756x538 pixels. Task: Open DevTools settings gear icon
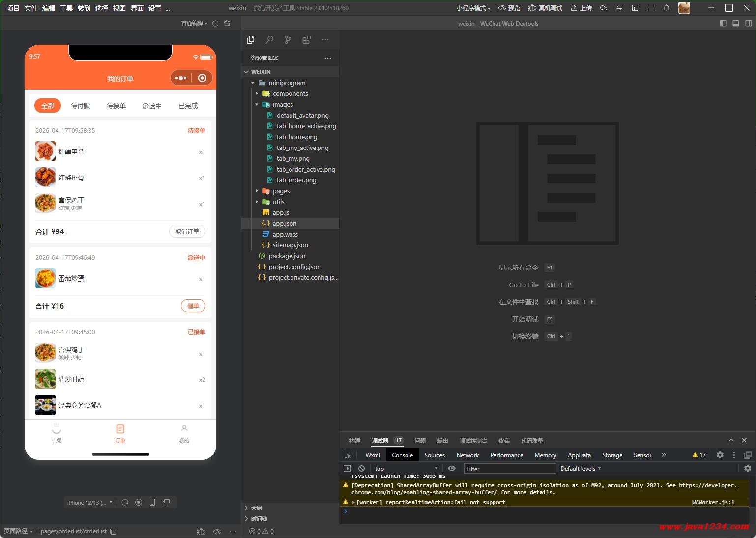tap(720, 455)
